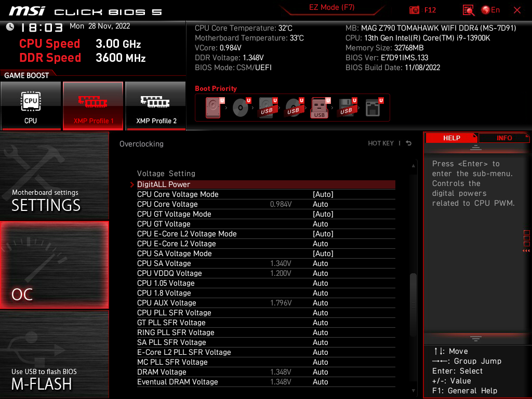The width and height of the screenshot is (532, 399).
Task: Click the settings list scrollbar thumb
Action: 413,304
